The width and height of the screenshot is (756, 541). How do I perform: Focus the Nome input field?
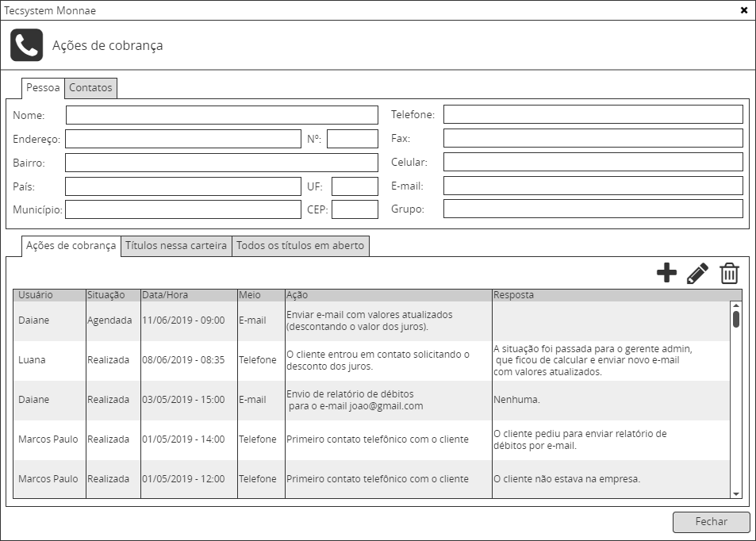[x=221, y=115]
